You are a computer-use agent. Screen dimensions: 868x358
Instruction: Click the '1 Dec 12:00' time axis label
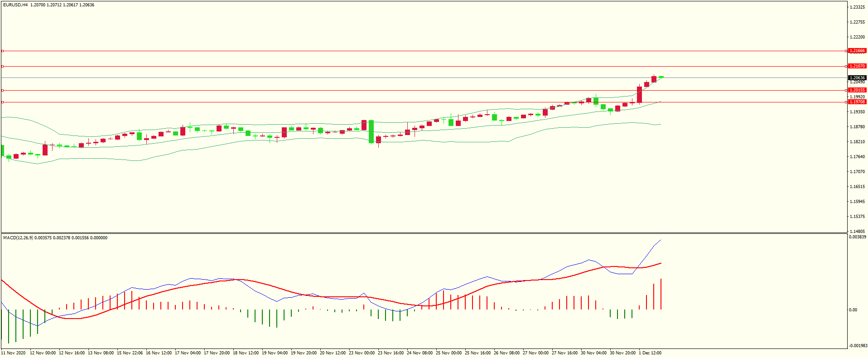click(650, 353)
